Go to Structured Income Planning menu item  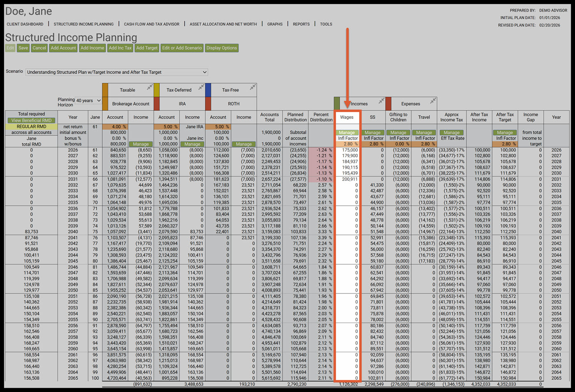(84, 24)
